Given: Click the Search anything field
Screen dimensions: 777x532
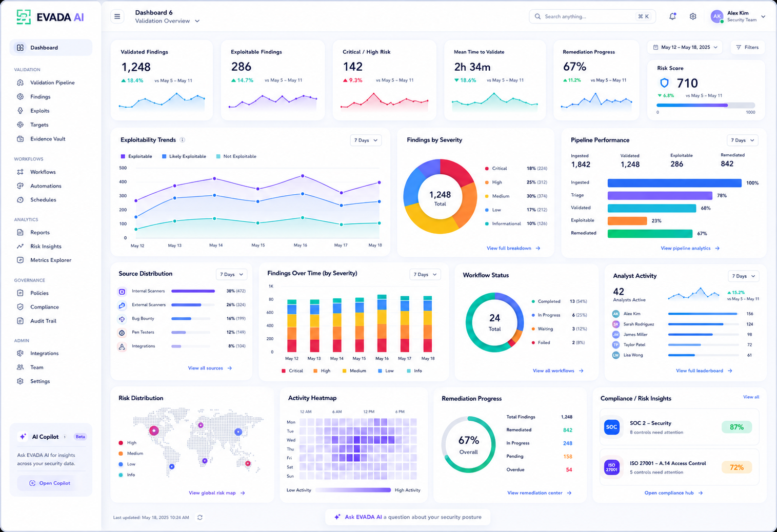Looking at the screenshot, I should [x=591, y=16].
